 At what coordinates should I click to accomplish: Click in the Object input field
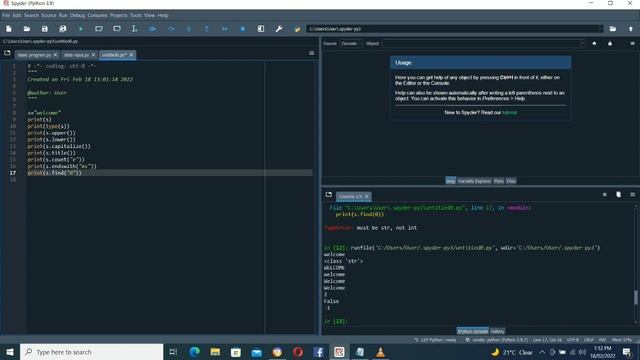481,43
